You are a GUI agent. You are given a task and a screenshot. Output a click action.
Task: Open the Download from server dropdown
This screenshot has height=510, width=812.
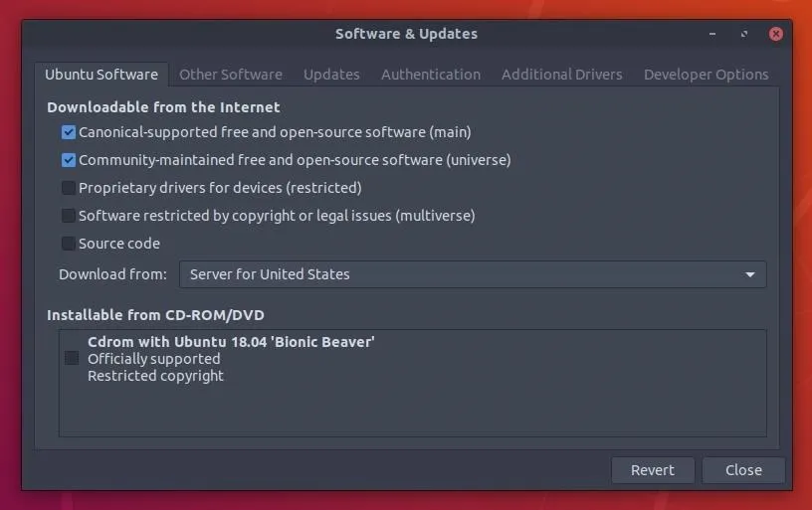[473, 274]
